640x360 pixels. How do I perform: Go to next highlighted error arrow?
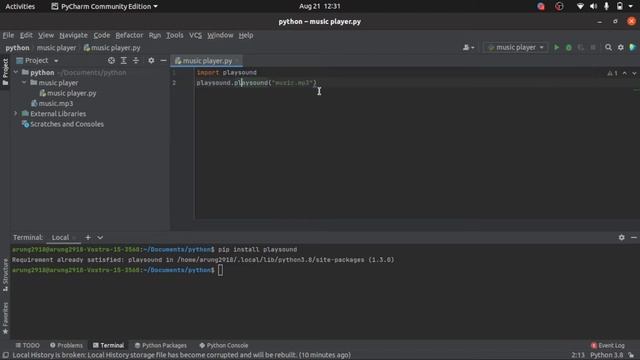point(634,73)
